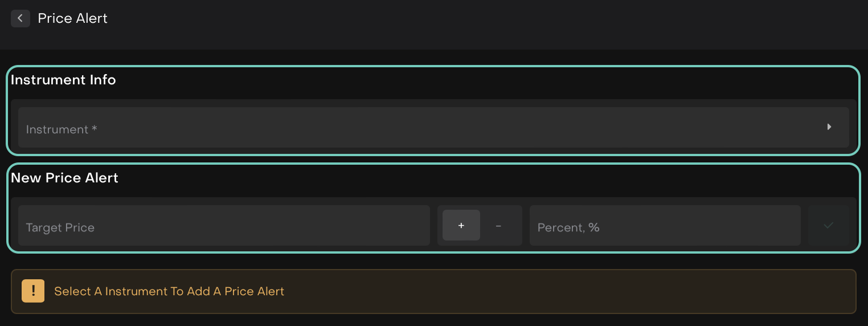Image resolution: width=868 pixels, height=326 pixels.
Task: Expand the Instrument selector arrow
Action: [x=829, y=127]
